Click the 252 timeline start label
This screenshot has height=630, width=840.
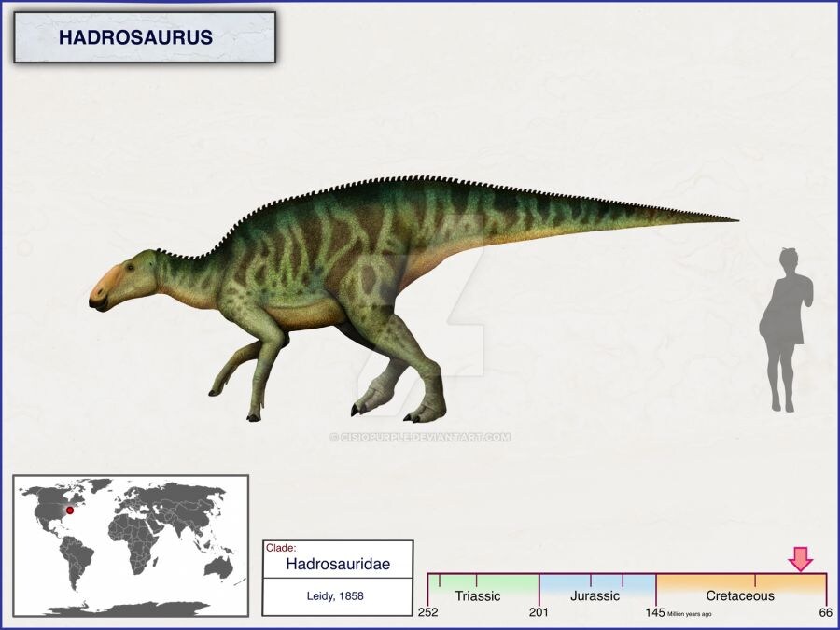coord(427,613)
